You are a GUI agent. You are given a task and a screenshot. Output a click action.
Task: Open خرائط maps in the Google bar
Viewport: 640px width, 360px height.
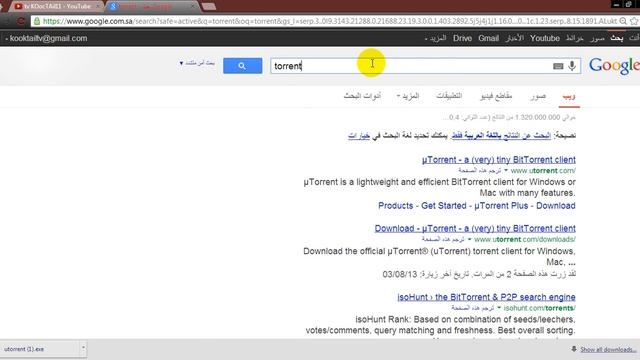tap(575, 38)
